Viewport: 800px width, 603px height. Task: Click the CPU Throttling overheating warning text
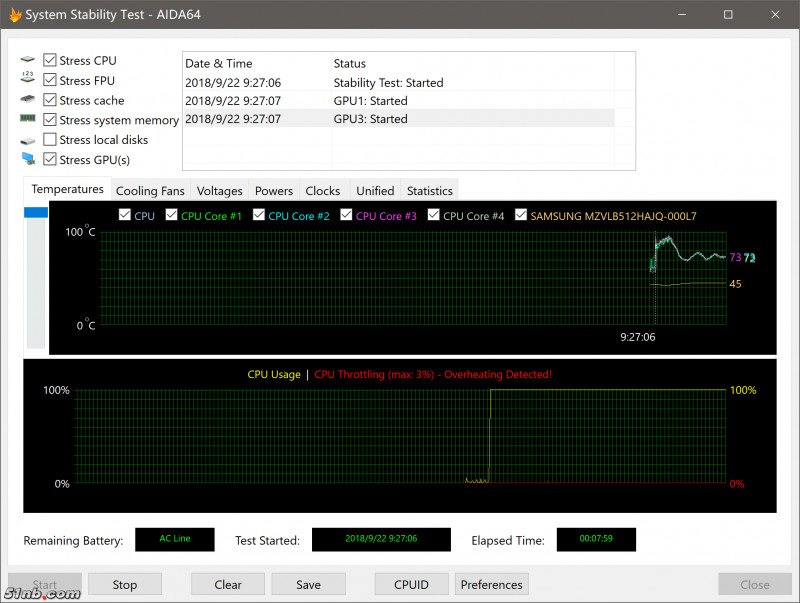point(433,374)
